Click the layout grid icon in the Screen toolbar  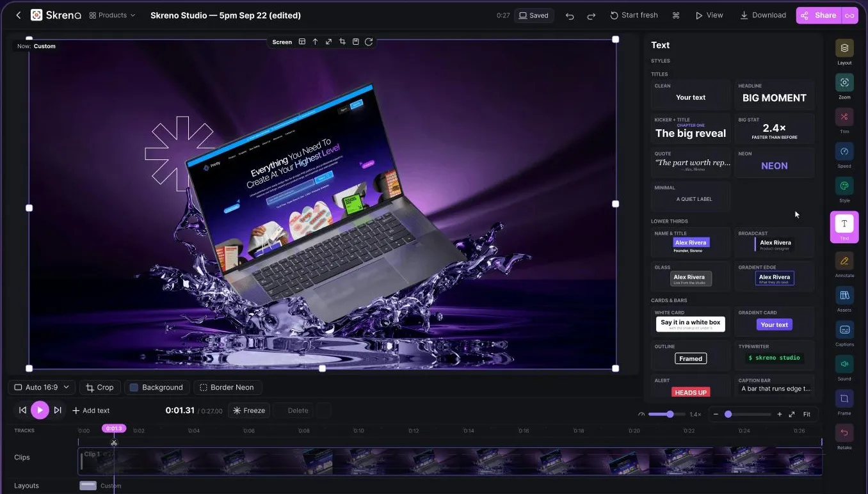point(302,42)
